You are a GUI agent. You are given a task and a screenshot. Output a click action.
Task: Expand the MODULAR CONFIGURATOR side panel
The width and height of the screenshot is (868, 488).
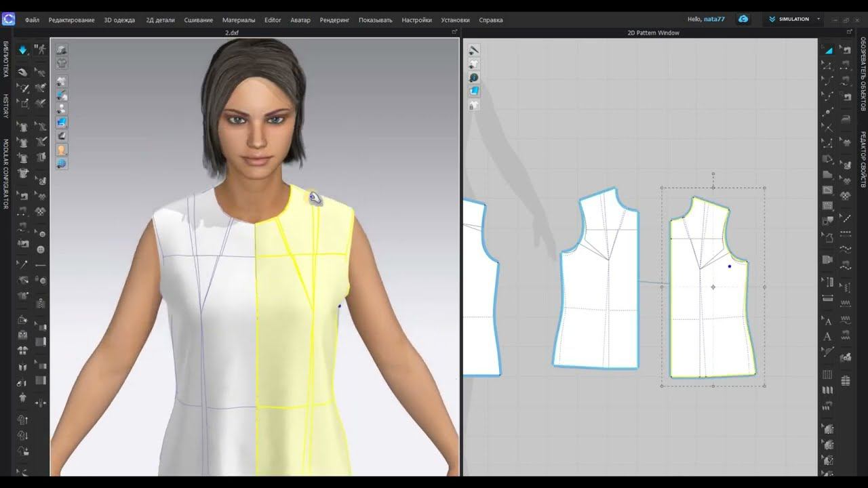click(x=6, y=174)
